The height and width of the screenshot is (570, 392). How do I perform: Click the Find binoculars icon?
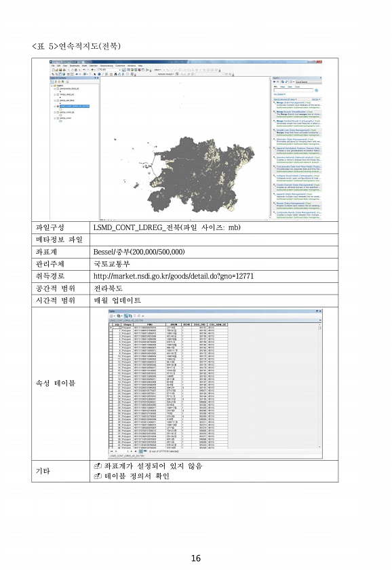point(115,74)
